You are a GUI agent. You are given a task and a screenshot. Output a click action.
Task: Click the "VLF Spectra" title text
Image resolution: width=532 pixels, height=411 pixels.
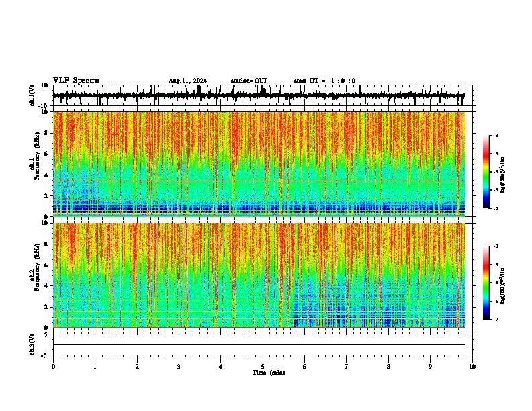76,81
